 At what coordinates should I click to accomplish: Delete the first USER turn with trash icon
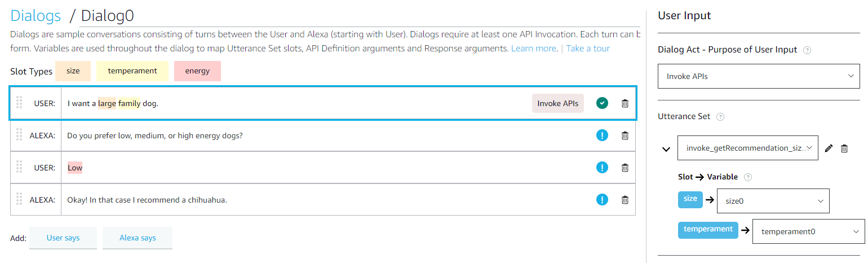[x=625, y=103]
